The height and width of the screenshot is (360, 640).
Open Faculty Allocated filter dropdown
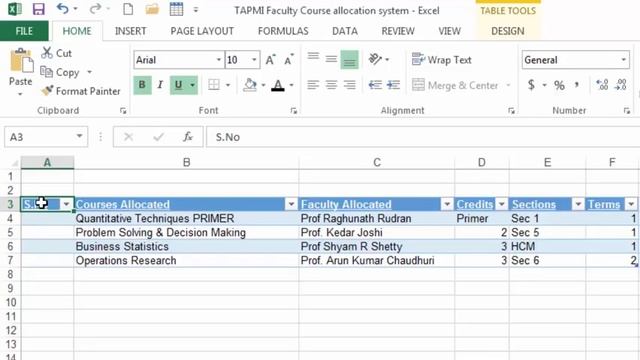tap(447, 204)
